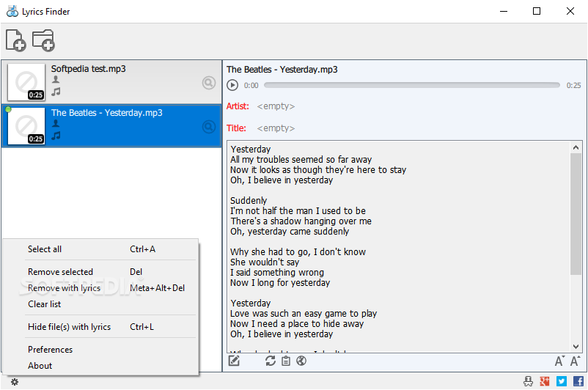Screen dimensions: 588x390
Task: Click the lyrics vertical scrollbar thumb
Action: pyautogui.click(x=576, y=214)
